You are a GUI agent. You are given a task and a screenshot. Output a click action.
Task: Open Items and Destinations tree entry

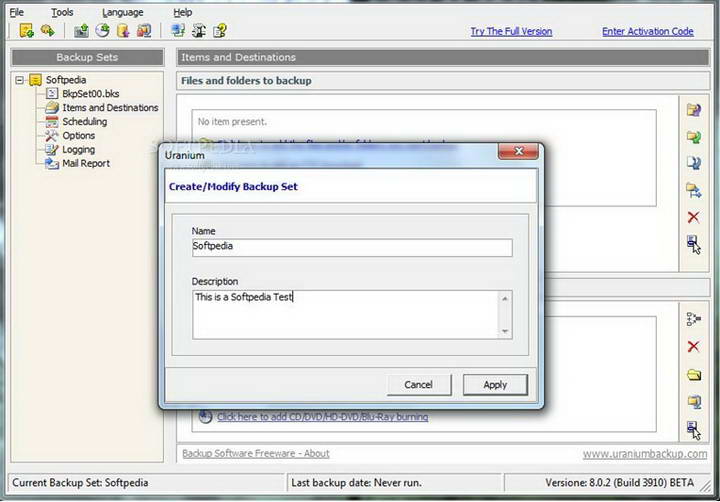coord(110,107)
